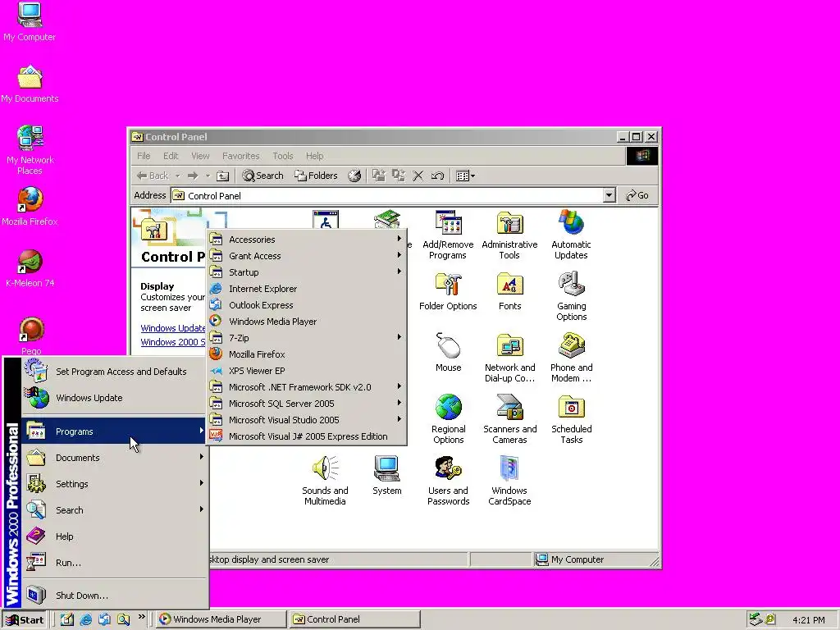Viewport: 840px width, 630px height.
Task: Open Sounds and Multimedia icon
Action: click(x=325, y=481)
